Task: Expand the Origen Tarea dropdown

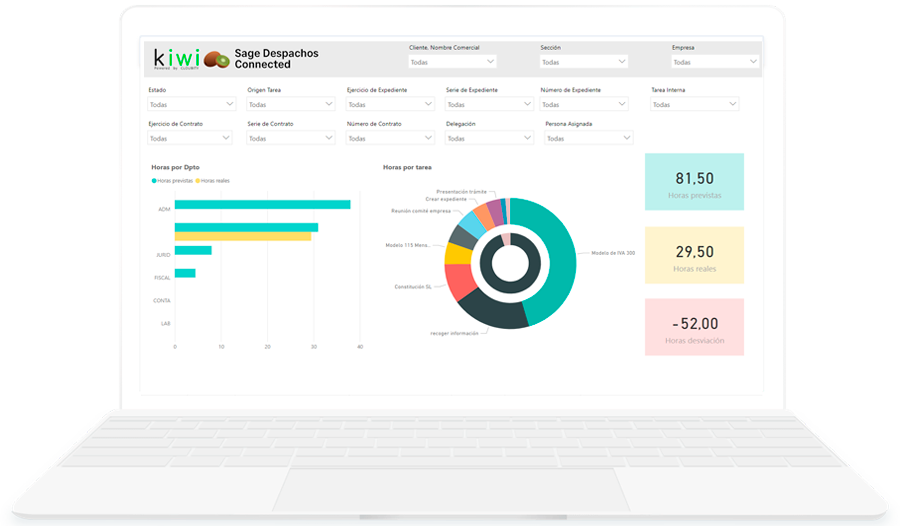Action: pyautogui.click(x=290, y=104)
